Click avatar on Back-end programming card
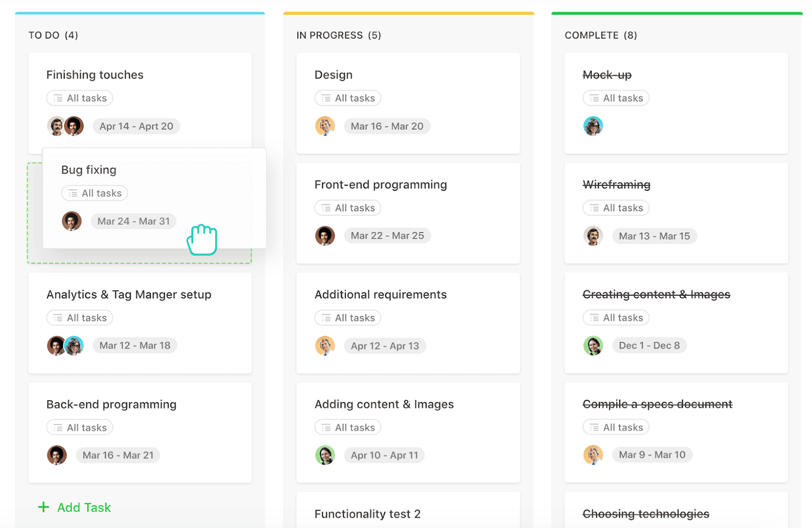 point(57,455)
